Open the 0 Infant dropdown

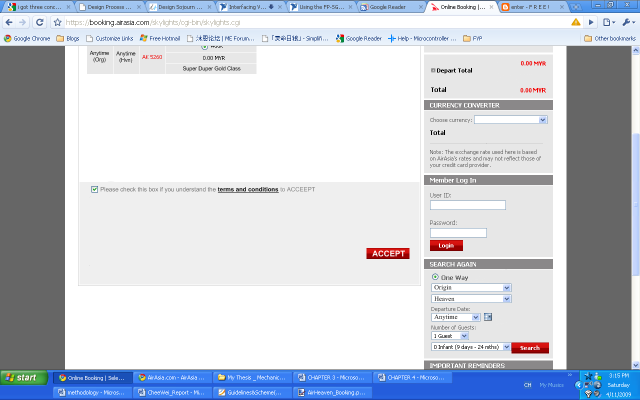click(x=471, y=347)
